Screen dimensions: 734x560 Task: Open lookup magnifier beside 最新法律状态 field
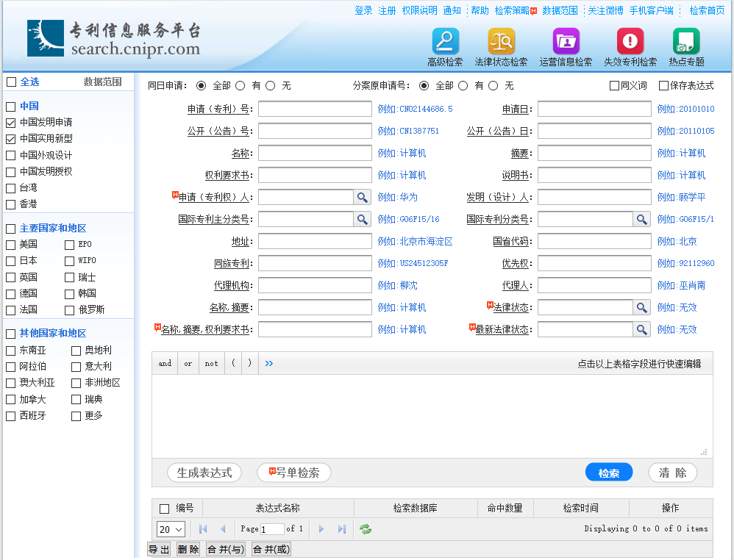click(x=641, y=329)
